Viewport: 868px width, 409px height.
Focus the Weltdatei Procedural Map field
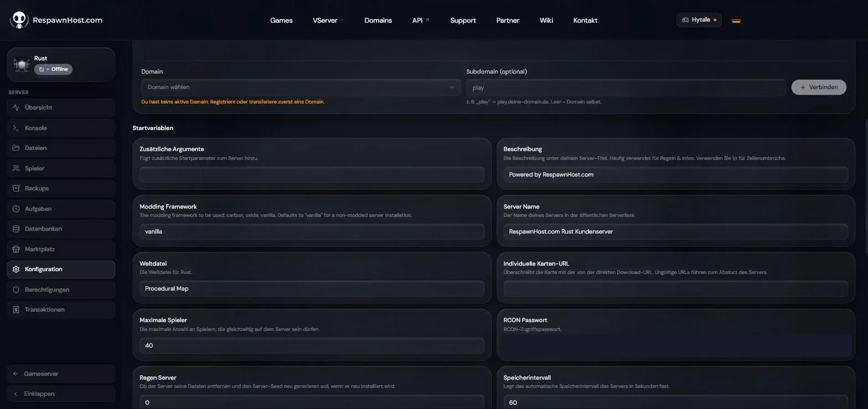pos(312,288)
